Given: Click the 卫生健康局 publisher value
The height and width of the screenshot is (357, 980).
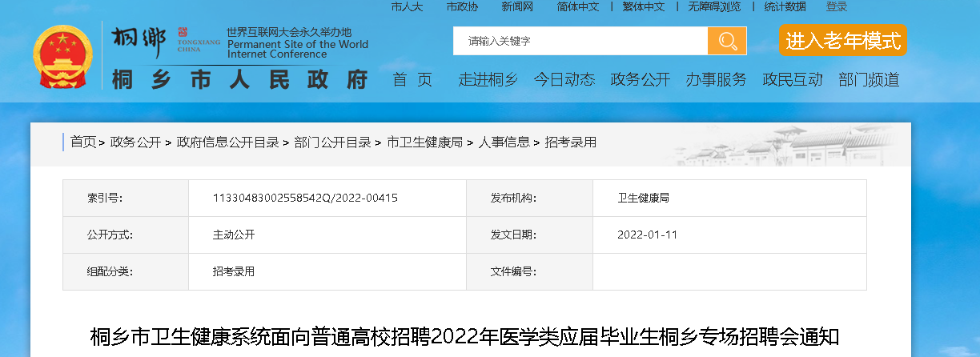Looking at the screenshot, I should coord(643,198).
